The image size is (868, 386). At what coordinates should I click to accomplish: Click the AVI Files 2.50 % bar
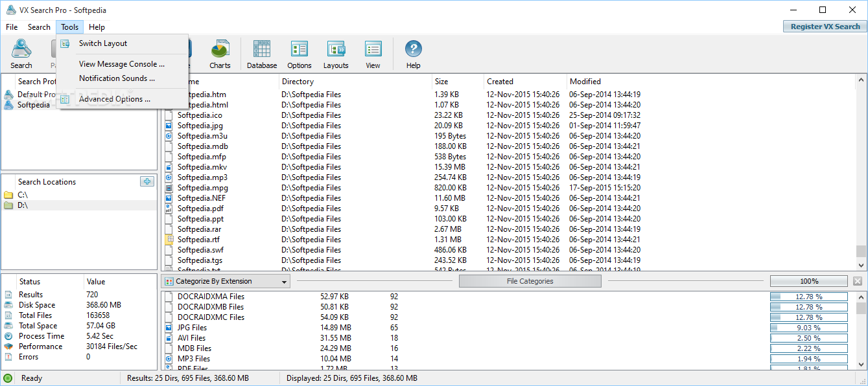[x=809, y=338]
